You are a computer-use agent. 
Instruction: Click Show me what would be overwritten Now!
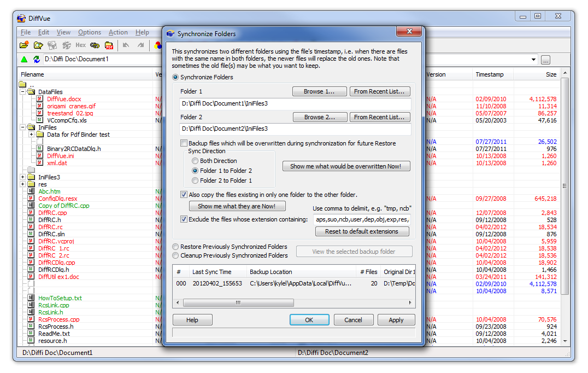[x=346, y=166]
